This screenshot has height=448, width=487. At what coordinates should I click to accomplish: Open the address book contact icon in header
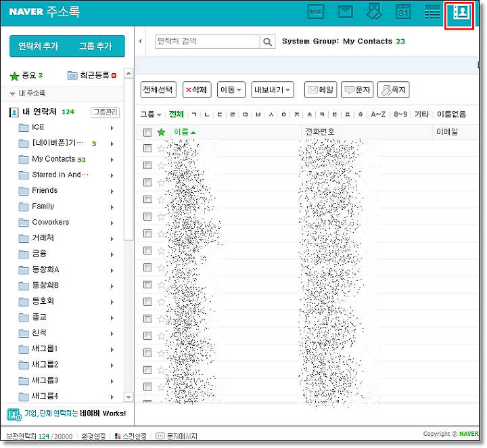(461, 13)
